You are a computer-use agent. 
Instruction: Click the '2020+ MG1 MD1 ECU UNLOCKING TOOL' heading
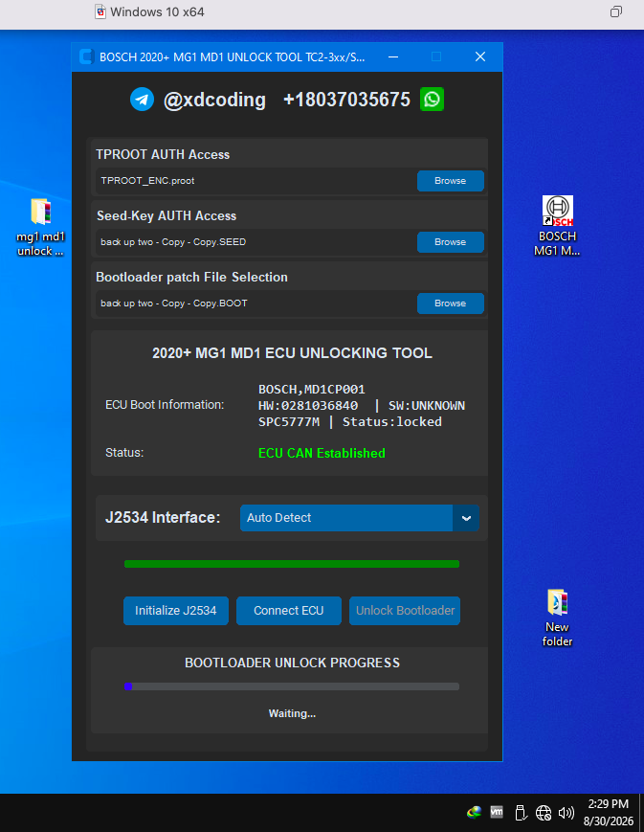(x=292, y=353)
